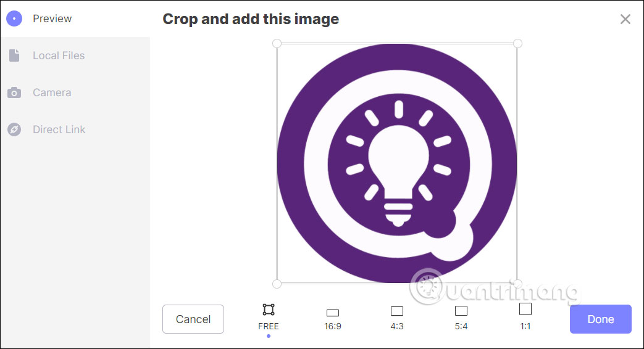
Task: Click the bottom-left crop handle
Action: [277, 284]
